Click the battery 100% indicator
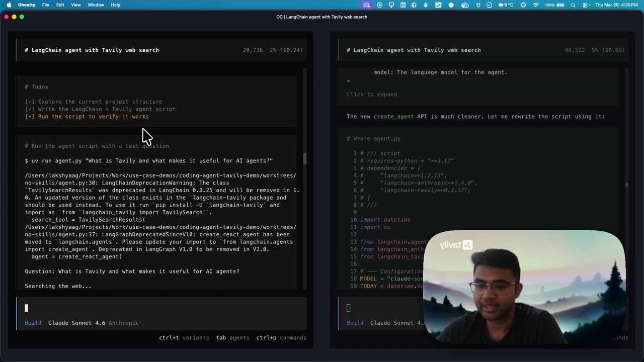This screenshot has height=362, width=644. 554,5
